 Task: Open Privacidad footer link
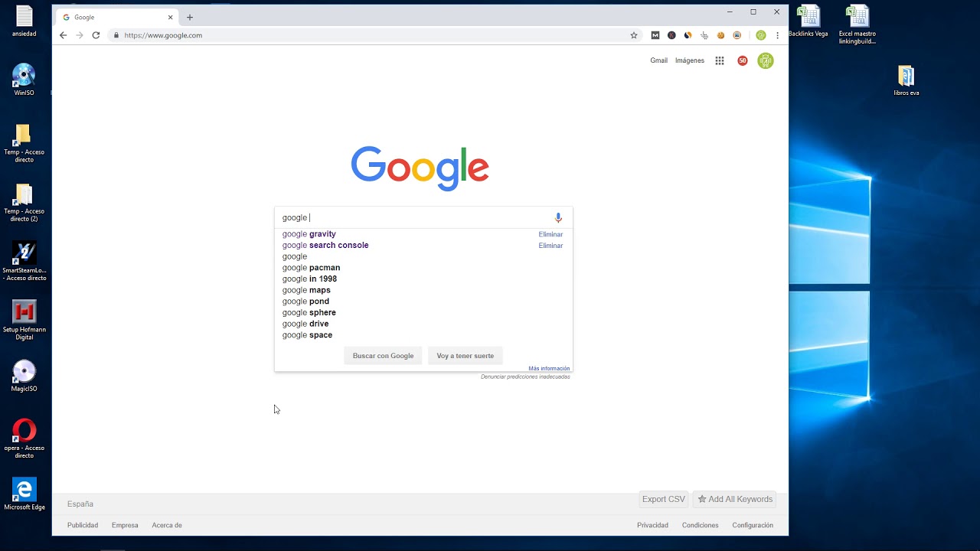click(x=652, y=525)
